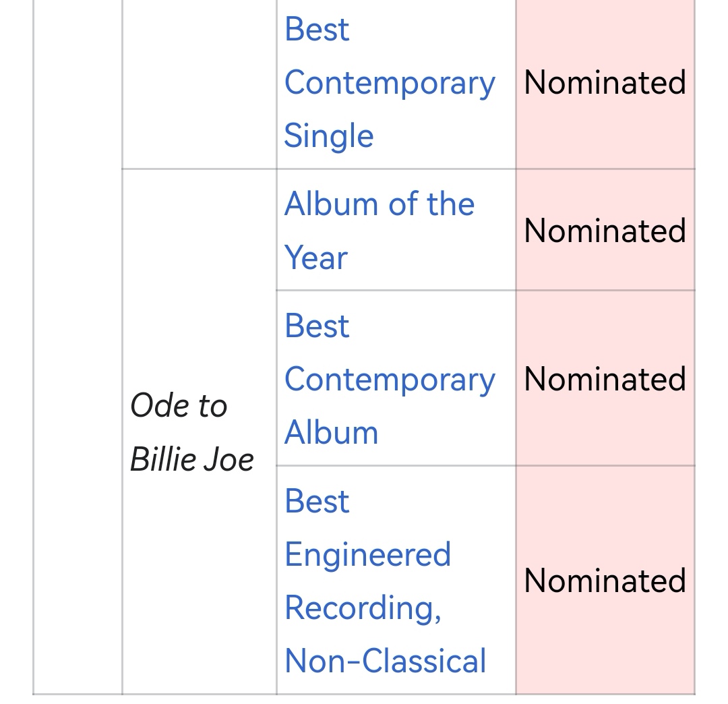Click the italic Ode to text line
The height and width of the screenshot is (704, 728).
pyautogui.click(x=179, y=405)
